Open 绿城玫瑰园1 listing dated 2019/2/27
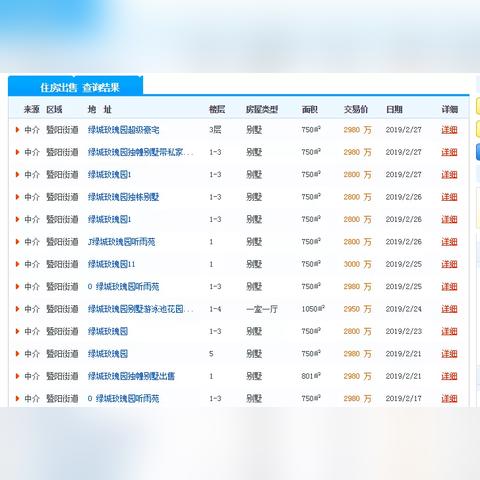Image resolution: width=480 pixels, height=480 pixels. [x=109, y=175]
